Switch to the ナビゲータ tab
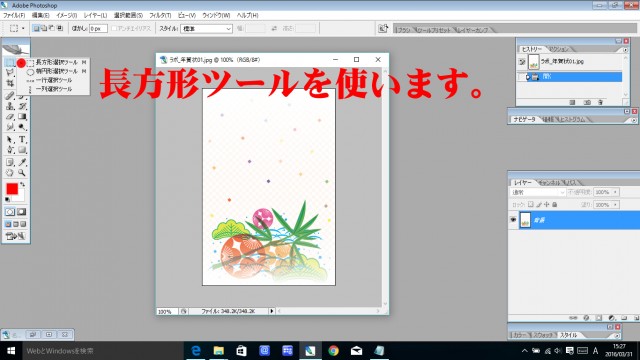Image resolution: width=640 pixels, height=360 pixels. click(x=524, y=120)
